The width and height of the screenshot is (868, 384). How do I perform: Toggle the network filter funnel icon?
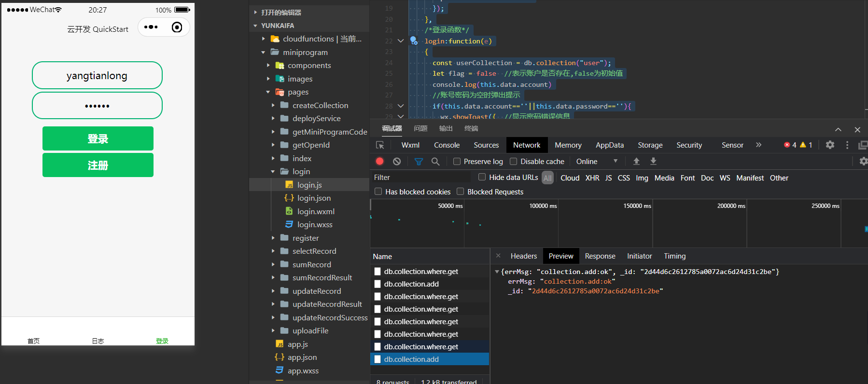[x=419, y=161]
